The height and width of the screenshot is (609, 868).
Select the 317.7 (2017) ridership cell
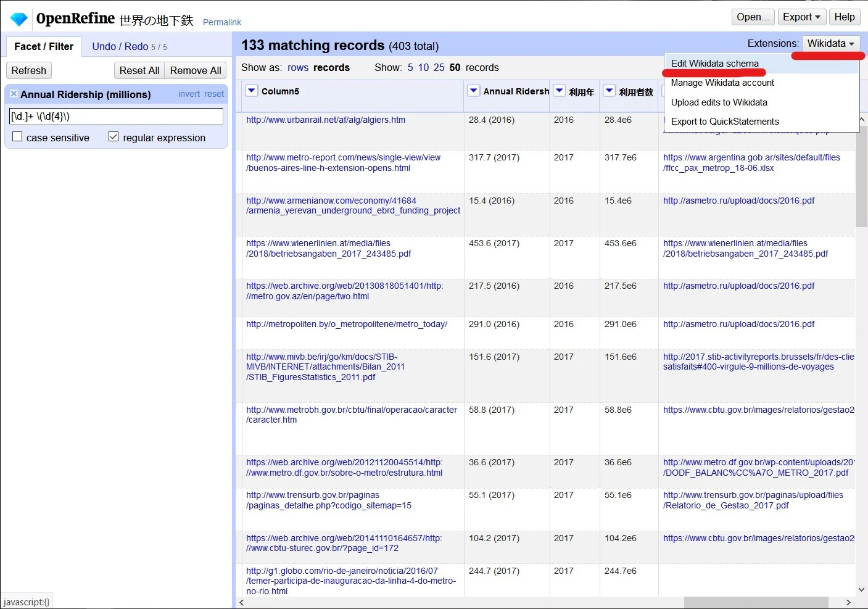pos(494,157)
